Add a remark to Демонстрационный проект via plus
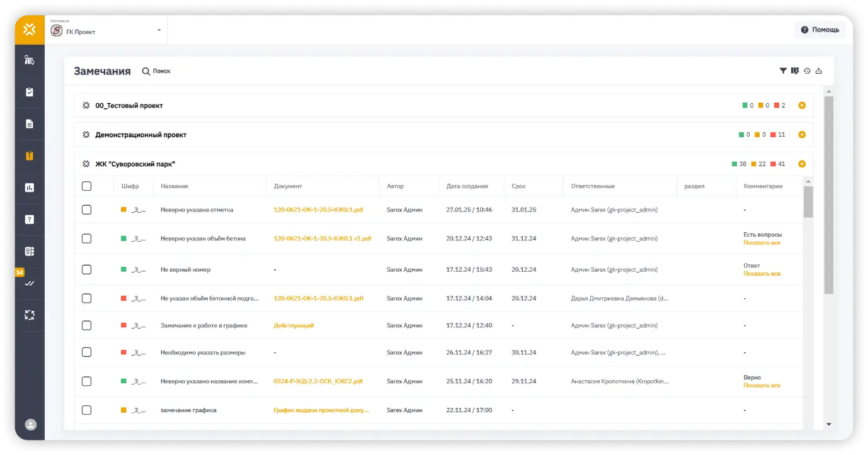 pos(802,135)
